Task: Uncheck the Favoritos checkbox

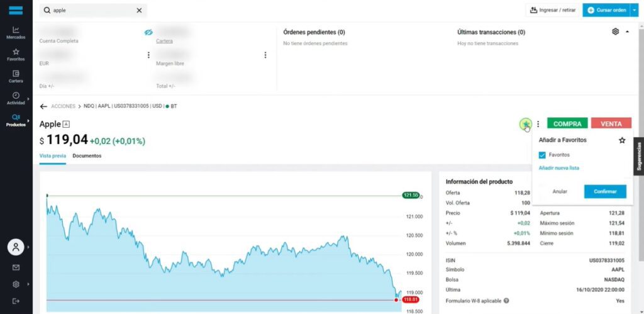Action: [x=542, y=155]
